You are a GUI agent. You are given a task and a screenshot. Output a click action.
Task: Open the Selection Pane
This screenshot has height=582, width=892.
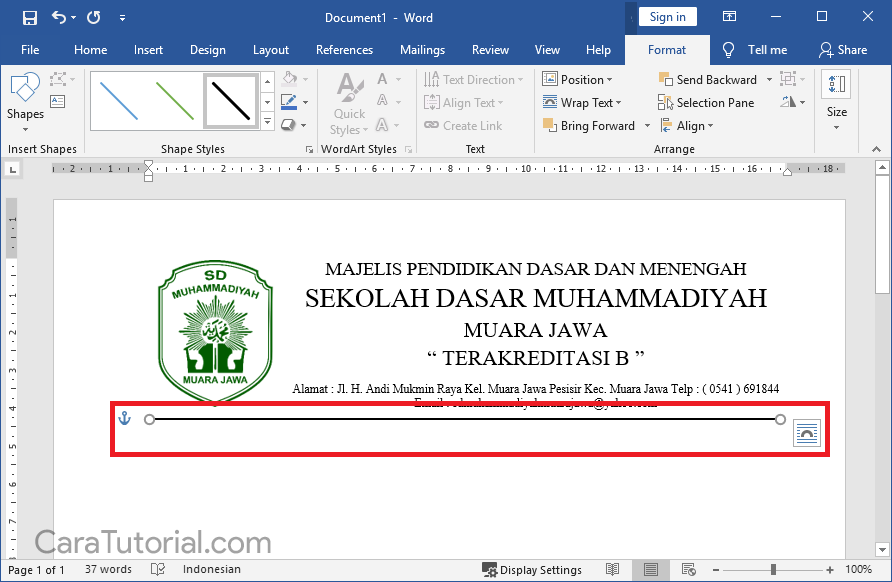[706, 103]
